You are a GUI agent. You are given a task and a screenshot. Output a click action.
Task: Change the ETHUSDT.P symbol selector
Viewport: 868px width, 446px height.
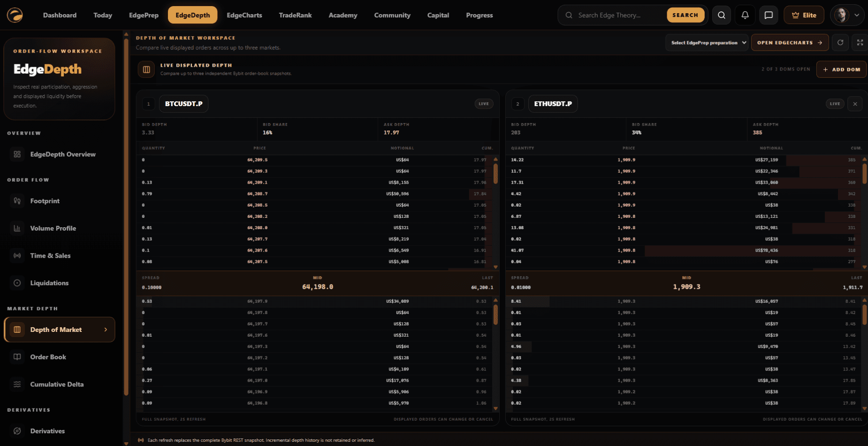pyautogui.click(x=553, y=104)
